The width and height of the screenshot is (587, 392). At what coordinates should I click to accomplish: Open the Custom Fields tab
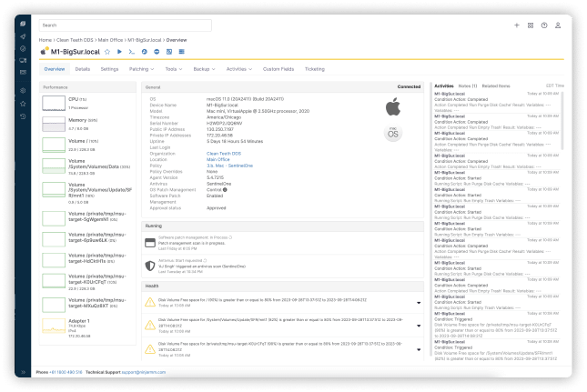(x=277, y=69)
